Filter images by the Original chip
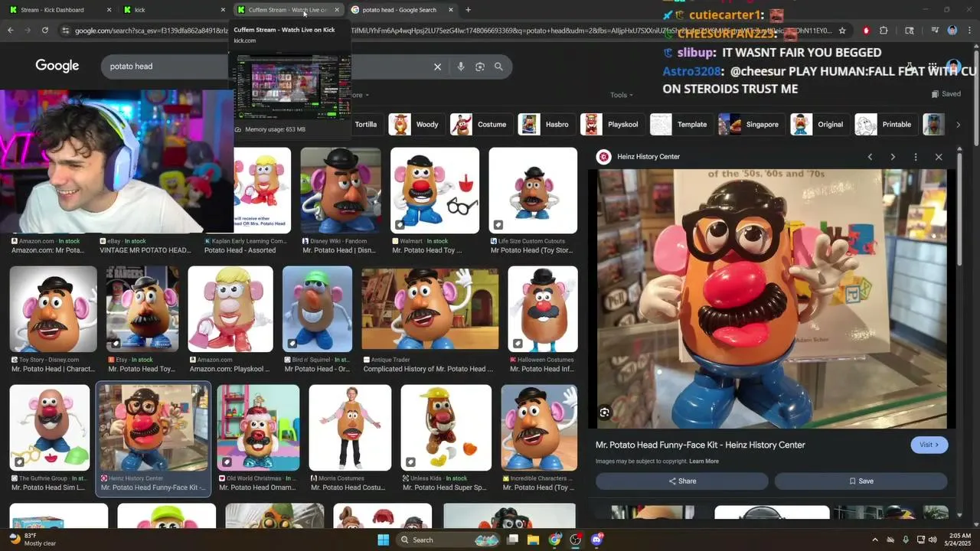The height and width of the screenshot is (551, 980). point(818,125)
